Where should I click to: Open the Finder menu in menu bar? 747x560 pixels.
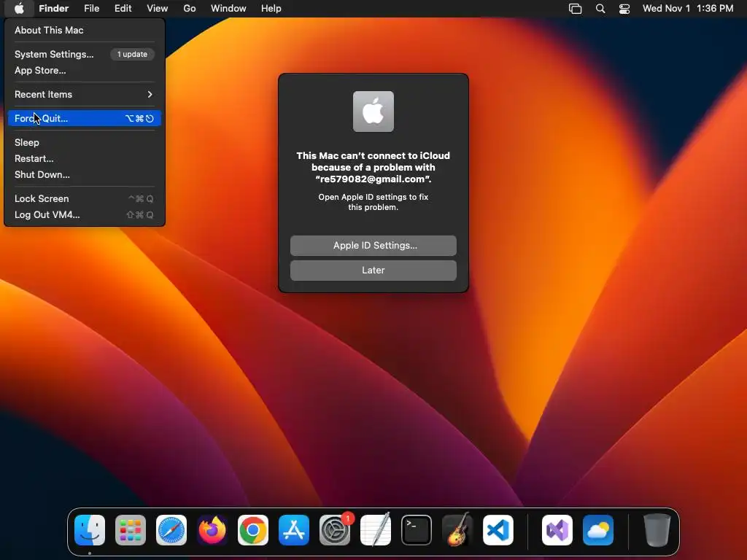coord(54,9)
